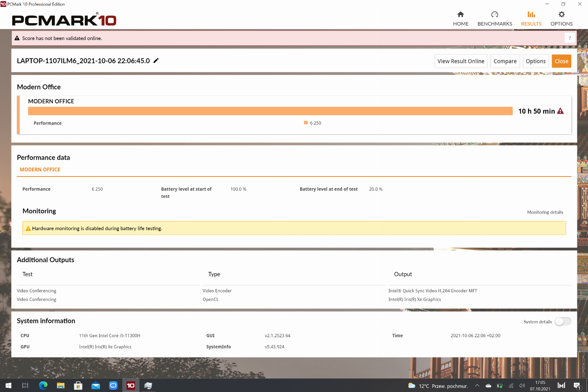Screen dimensions: 588x392
Task: Open the Windows Start menu
Action: 8,385
